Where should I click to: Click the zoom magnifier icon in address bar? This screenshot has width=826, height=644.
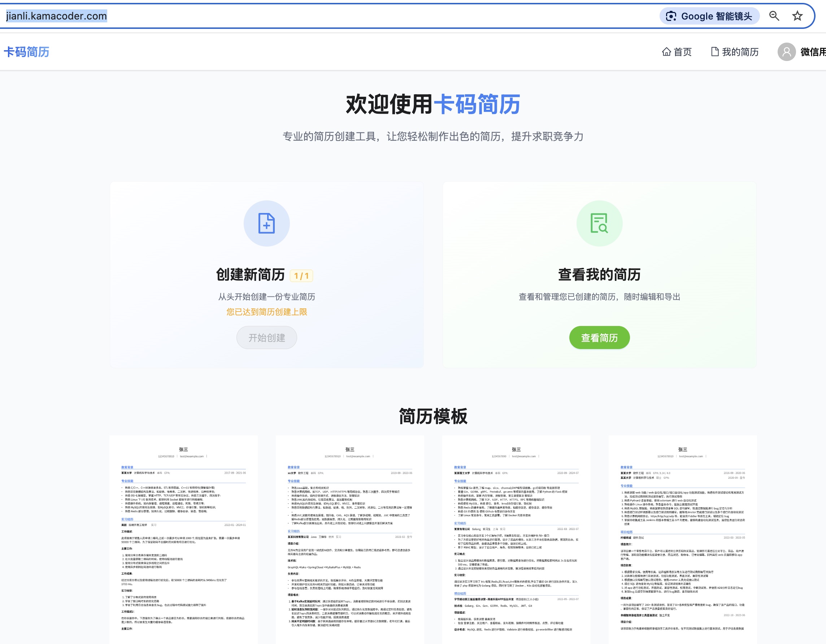[x=774, y=16]
